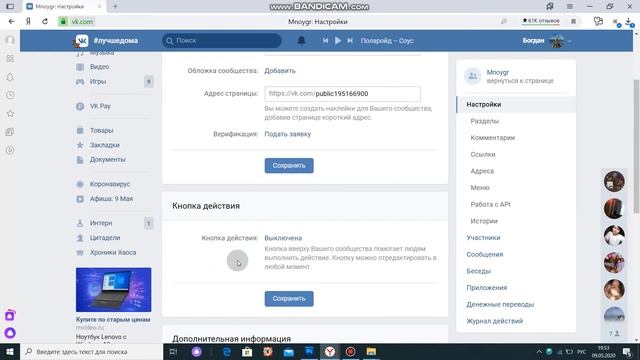This screenshot has width=640, height=360.
Task: Click Добавить community cover link
Action: (280, 71)
